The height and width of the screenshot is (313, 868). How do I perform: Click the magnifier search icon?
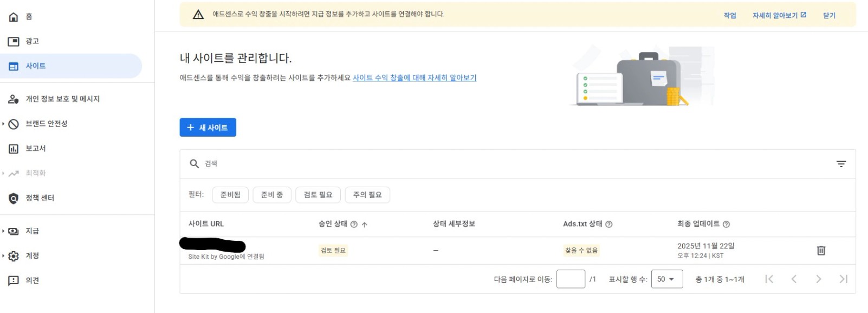(x=194, y=164)
